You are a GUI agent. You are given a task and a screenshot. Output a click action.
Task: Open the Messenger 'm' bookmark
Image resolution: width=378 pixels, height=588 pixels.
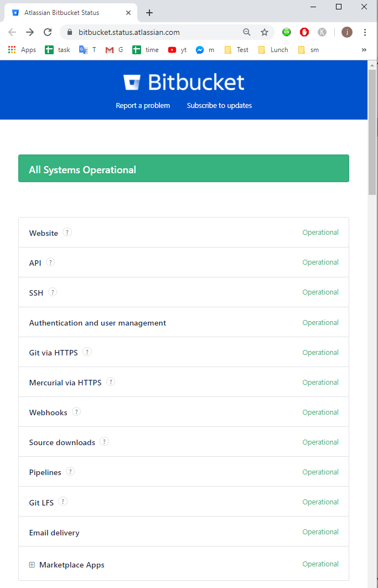(205, 50)
